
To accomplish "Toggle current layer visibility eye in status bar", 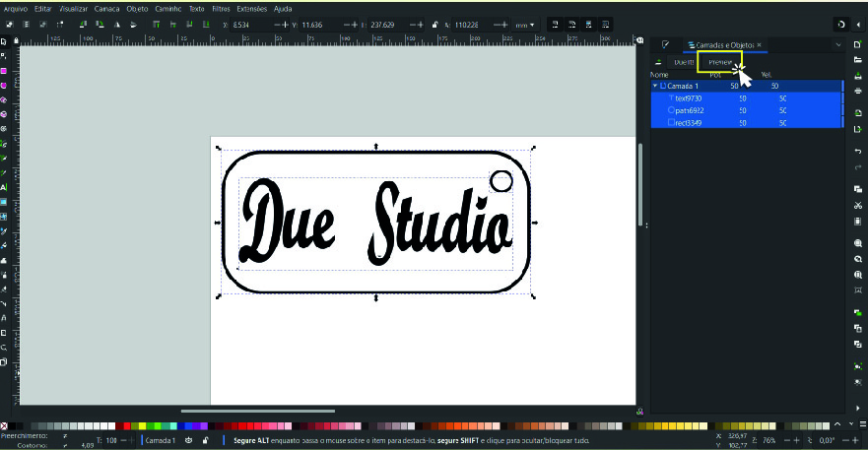I will (x=188, y=440).
